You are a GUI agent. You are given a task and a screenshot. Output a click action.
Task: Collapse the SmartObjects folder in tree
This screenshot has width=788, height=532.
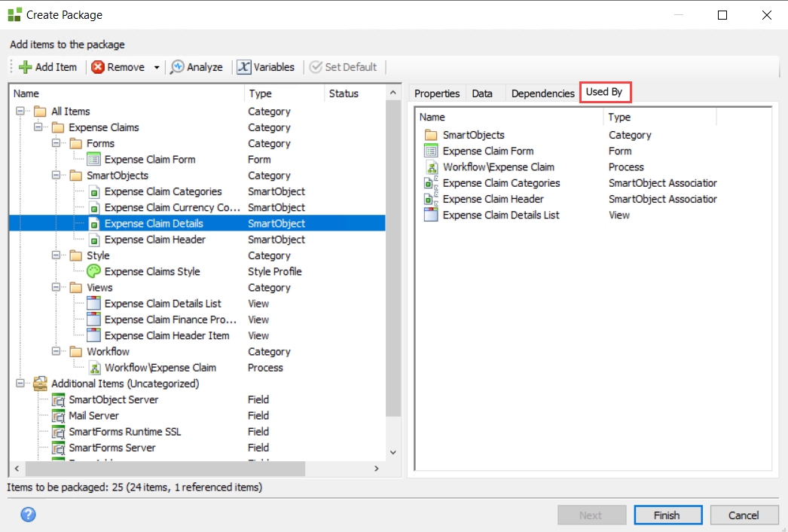[56, 176]
